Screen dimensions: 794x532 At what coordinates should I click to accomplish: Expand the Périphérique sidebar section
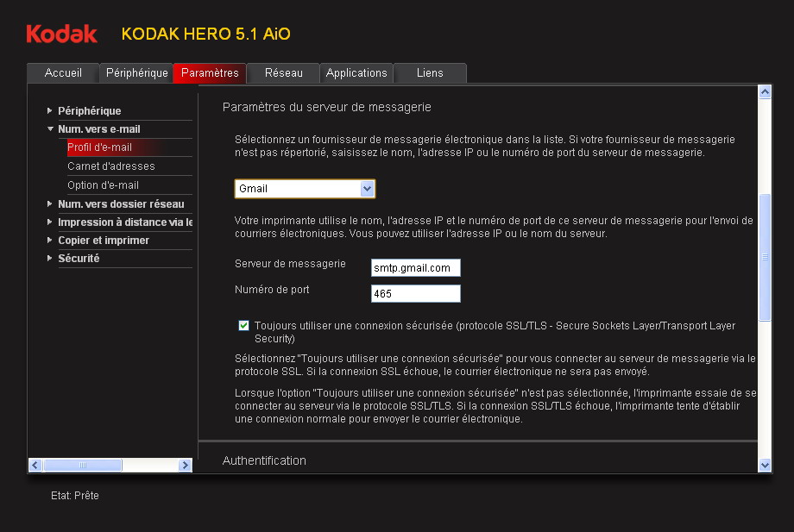click(89, 111)
